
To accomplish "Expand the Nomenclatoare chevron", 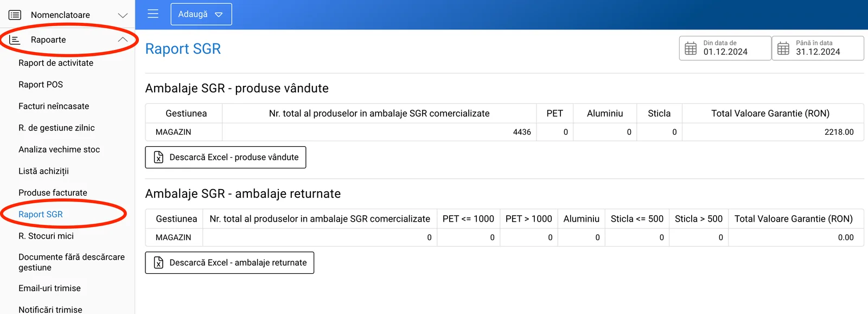I will click(x=123, y=15).
